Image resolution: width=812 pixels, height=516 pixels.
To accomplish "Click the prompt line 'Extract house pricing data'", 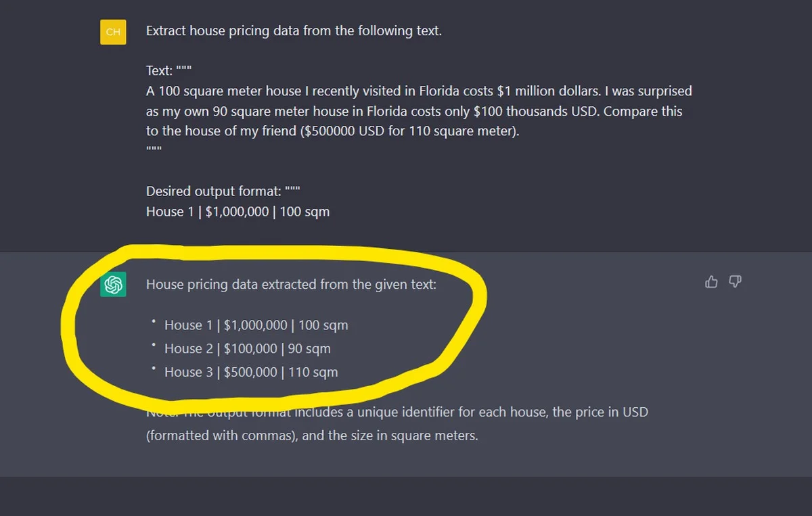I will [x=294, y=30].
